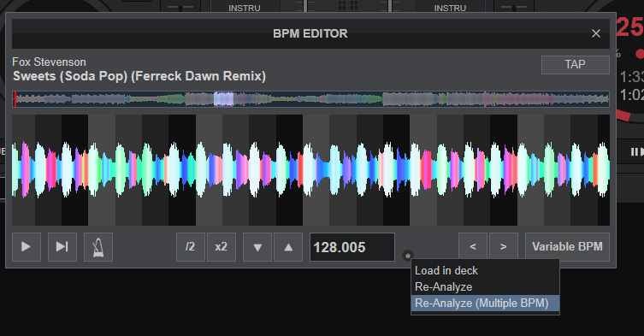Increase BPM using the up arrow
The height and width of the screenshot is (336, 644).
(x=288, y=247)
